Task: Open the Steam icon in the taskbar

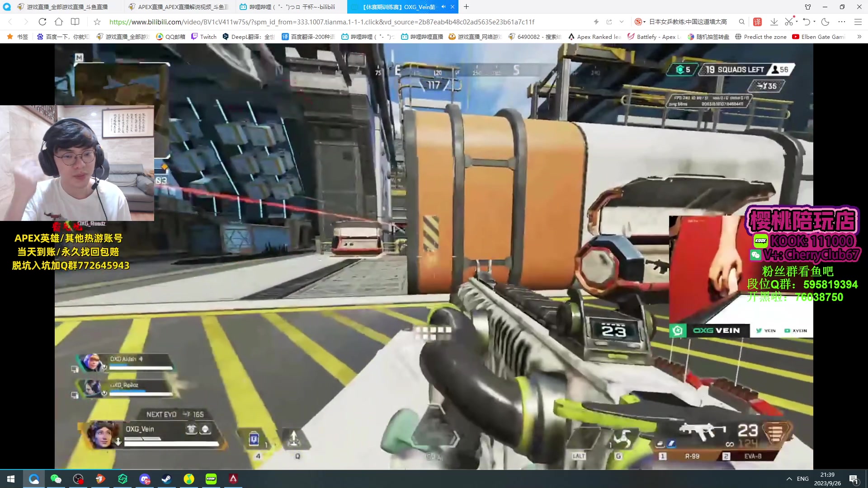Action: [166, 479]
